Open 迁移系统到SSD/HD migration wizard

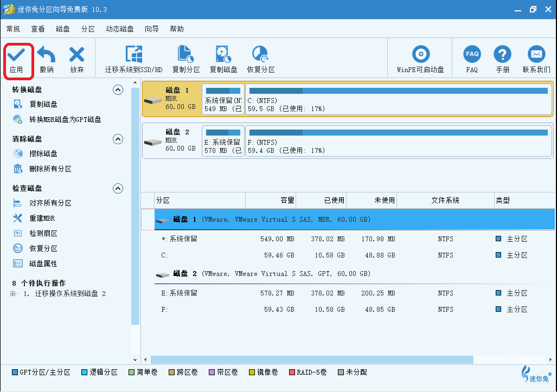tap(133, 60)
